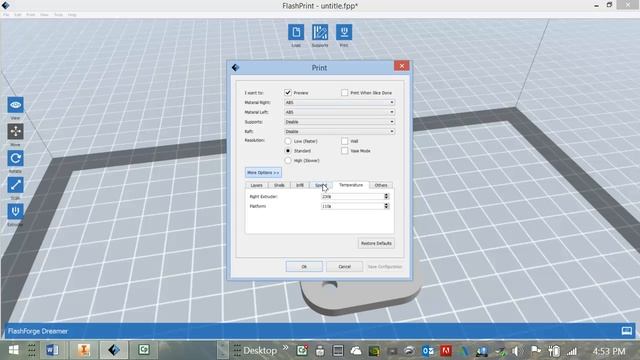This screenshot has width=640, height=360.
Task: Open the Supports dropdown in Print dialog
Action: click(x=340, y=122)
